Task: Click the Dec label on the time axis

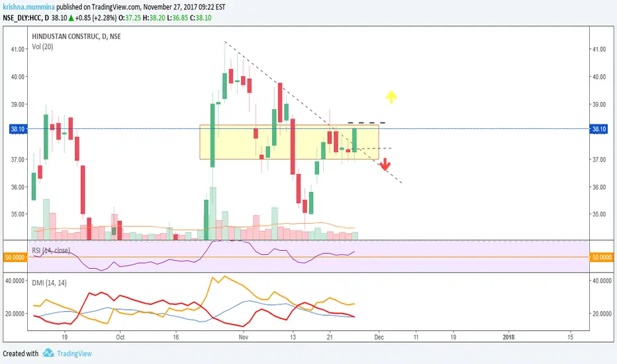Action: (379, 338)
